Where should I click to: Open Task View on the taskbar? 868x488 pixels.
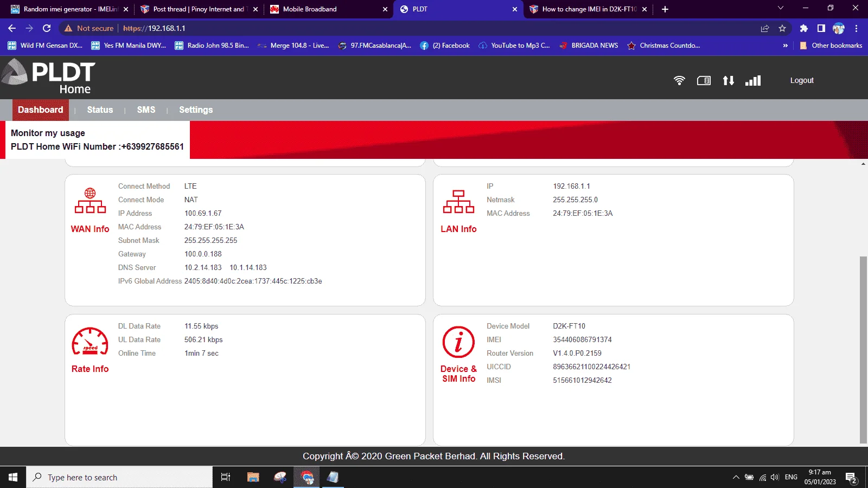(x=226, y=477)
